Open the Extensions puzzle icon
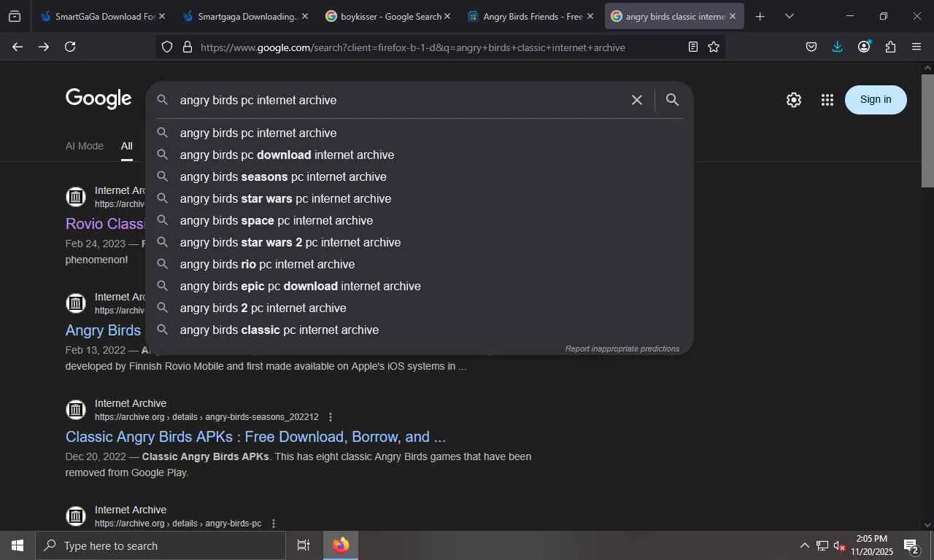Viewport: 934px width, 560px height. click(x=890, y=47)
